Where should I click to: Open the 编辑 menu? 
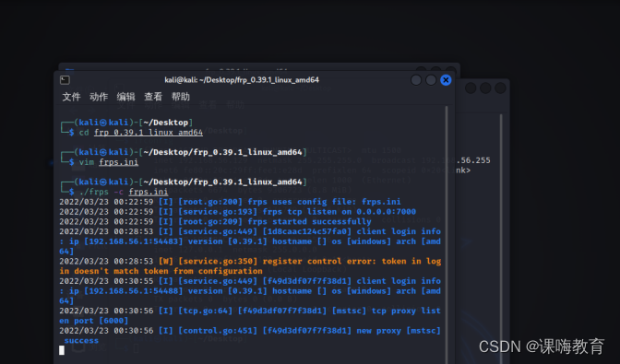[125, 97]
